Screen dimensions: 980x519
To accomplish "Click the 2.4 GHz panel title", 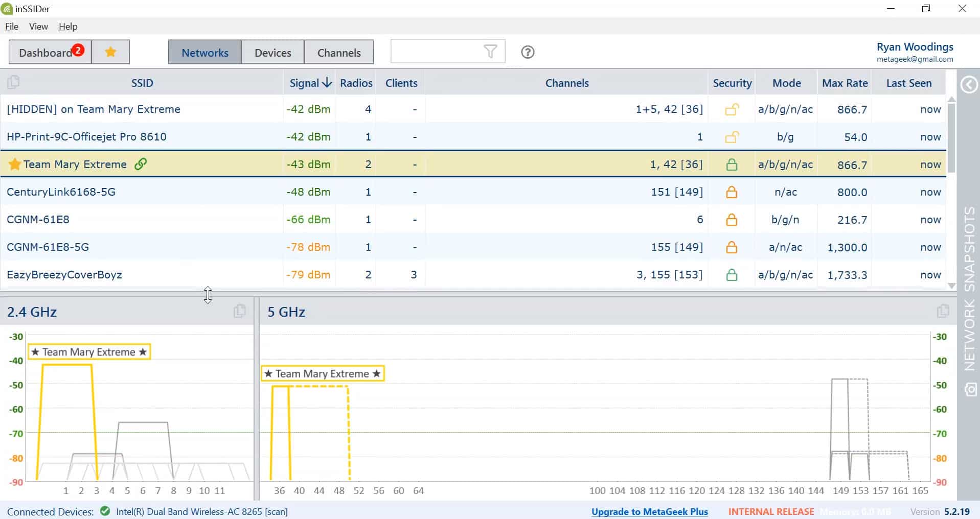I will point(32,312).
